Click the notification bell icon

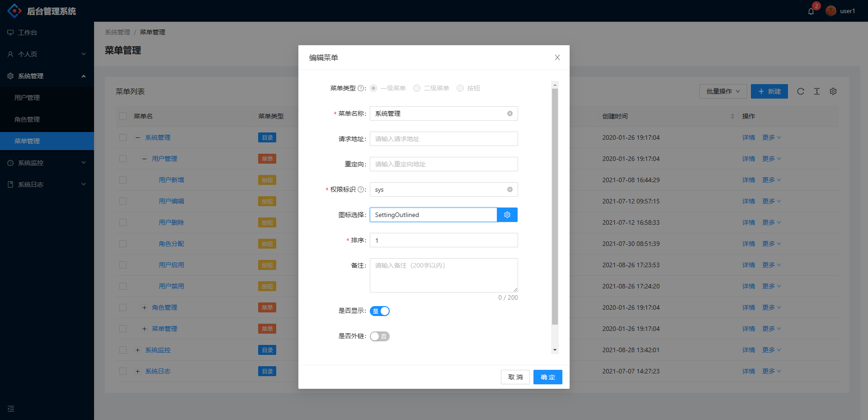(x=810, y=11)
